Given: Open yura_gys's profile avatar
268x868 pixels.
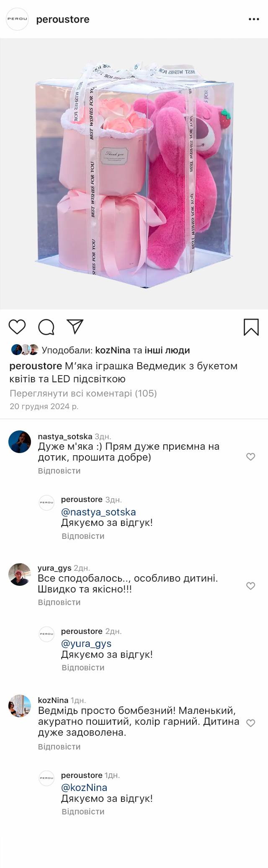Looking at the screenshot, I should (20, 574).
